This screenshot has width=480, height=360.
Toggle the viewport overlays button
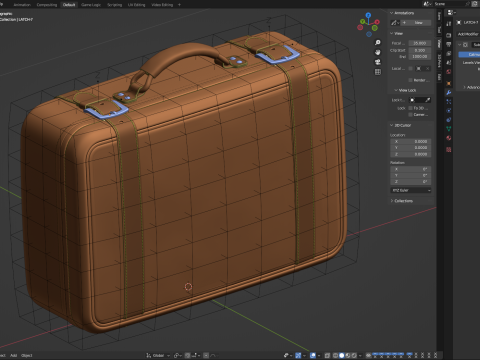pos(313,356)
